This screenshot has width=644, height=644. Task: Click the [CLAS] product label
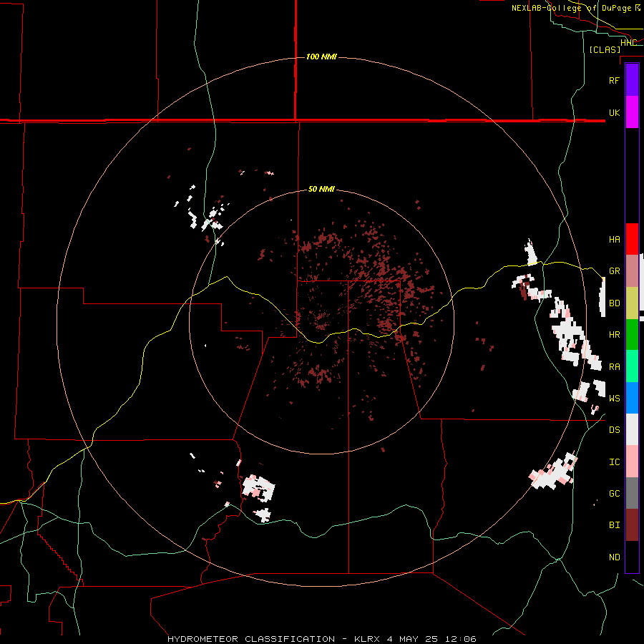(x=605, y=49)
